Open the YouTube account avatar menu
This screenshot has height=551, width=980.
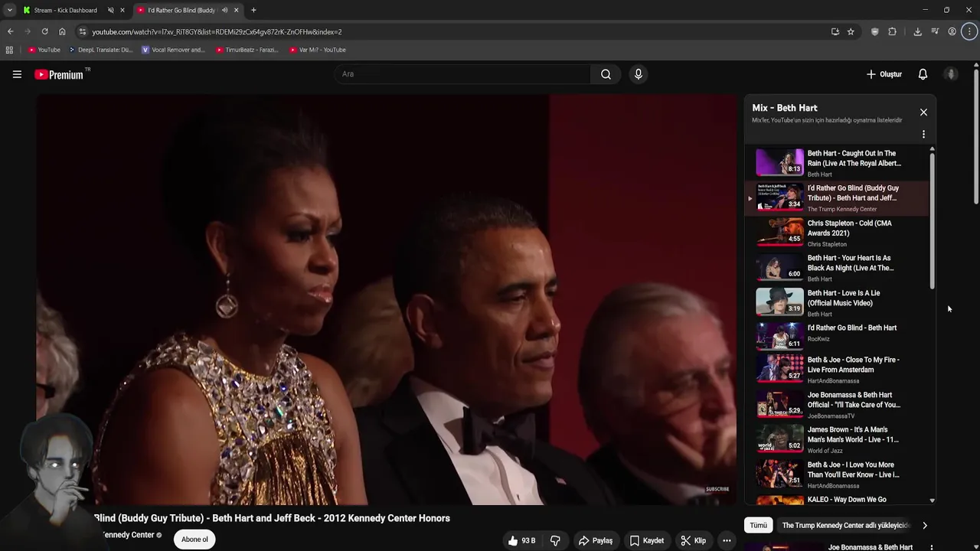[x=951, y=74]
